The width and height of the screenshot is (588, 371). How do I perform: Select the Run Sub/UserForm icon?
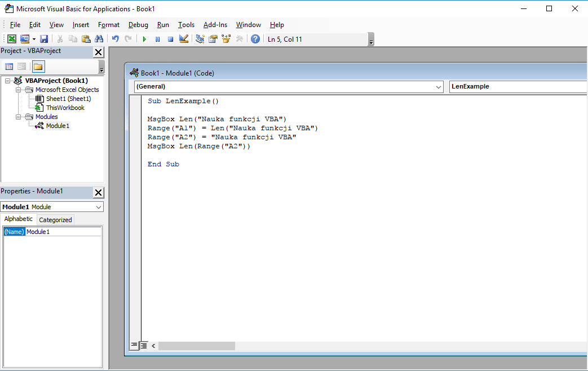pos(144,38)
